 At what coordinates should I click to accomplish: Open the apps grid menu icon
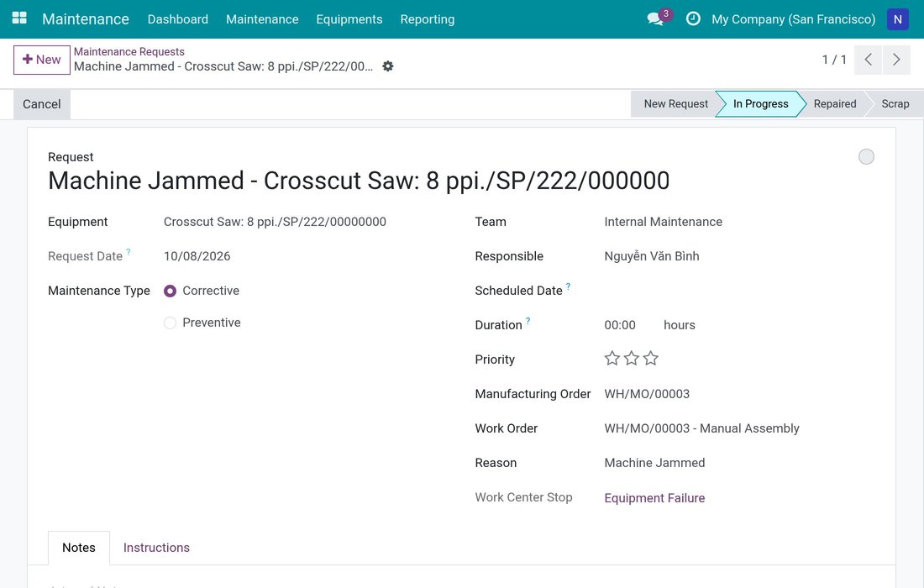pos(19,18)
